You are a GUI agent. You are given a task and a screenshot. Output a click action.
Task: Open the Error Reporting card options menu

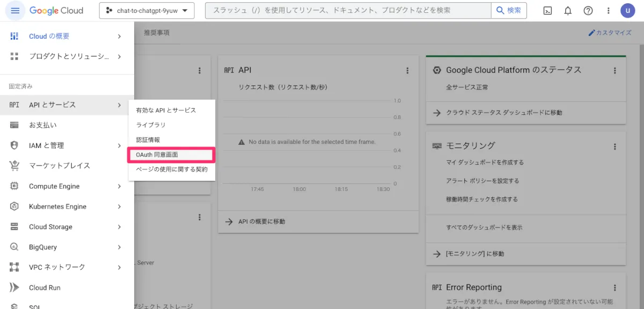click(x=615, y=288)
